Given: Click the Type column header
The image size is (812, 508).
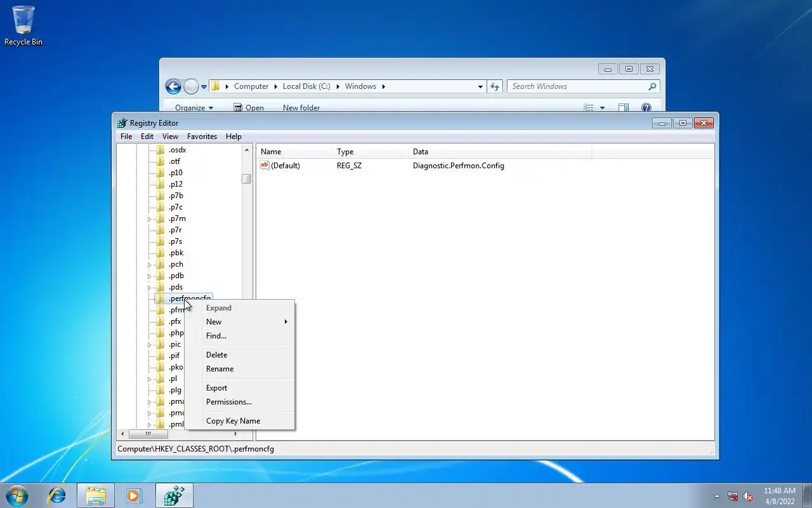Looking at the screenshot, I should tap(370, 152).
